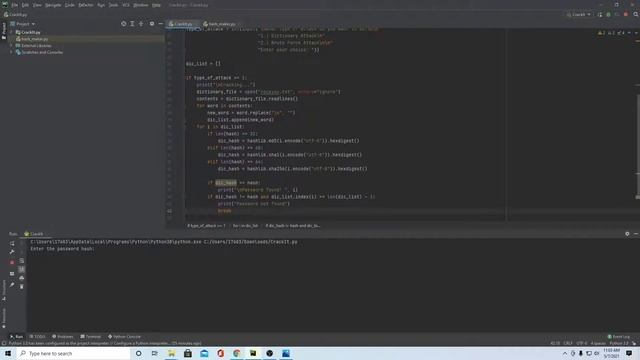The width and height of the screenshot is (640, 360).
Task: Open the CrackIt run configuration dropdown
Action: (579, 14)
